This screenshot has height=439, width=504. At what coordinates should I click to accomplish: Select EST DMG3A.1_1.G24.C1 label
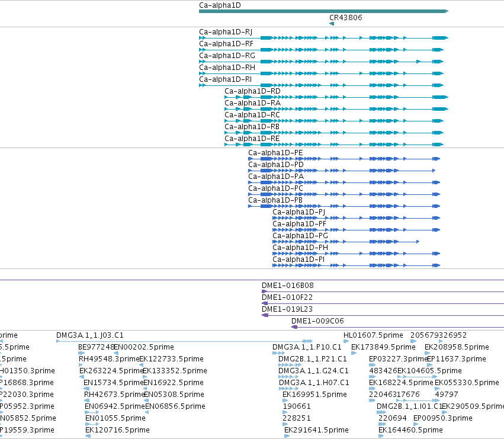point(314,371)
